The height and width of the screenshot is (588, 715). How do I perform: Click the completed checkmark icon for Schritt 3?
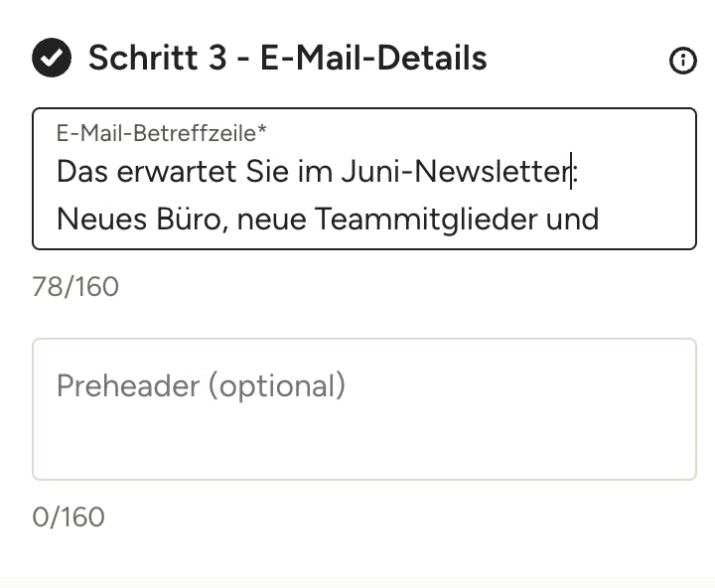tap(52, 59)
